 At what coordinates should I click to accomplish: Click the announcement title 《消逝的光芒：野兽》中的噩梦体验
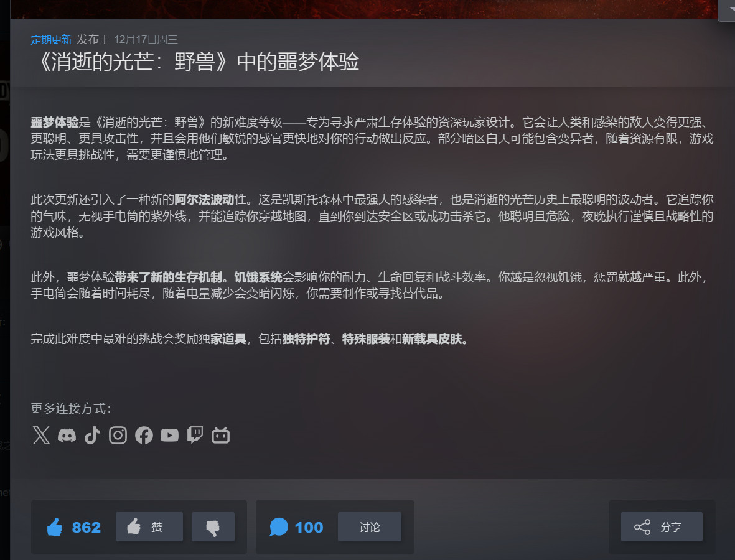198,62
